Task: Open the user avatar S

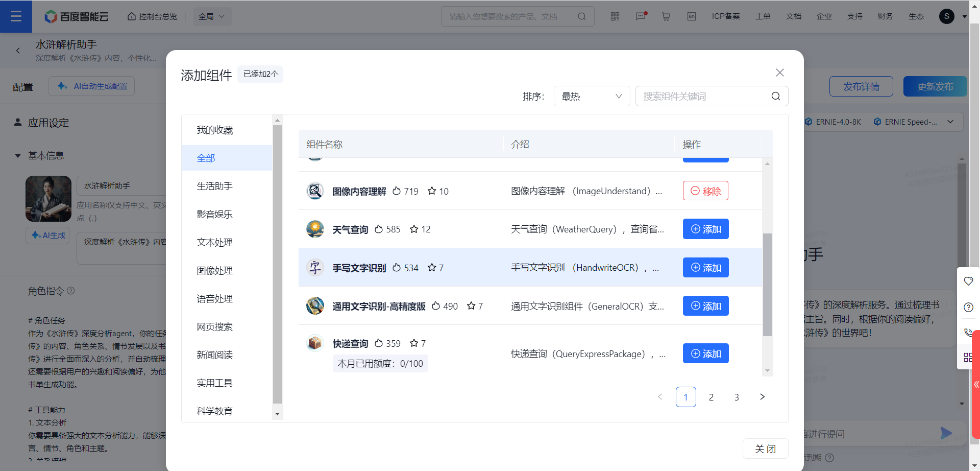Action: coord(947,16)
